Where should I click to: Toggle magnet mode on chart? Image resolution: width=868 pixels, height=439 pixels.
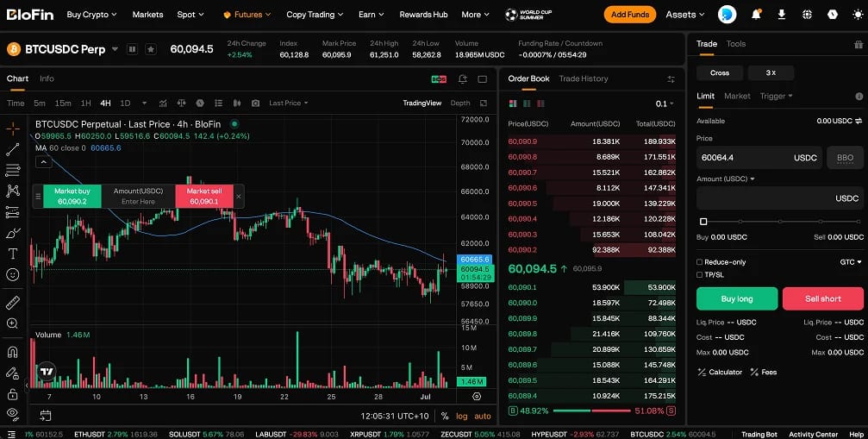coord(13,352)
